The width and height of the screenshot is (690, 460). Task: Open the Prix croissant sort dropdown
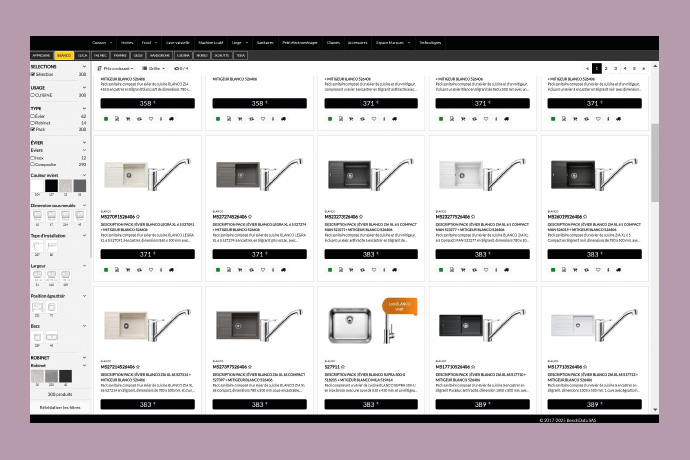pos(115,69)
